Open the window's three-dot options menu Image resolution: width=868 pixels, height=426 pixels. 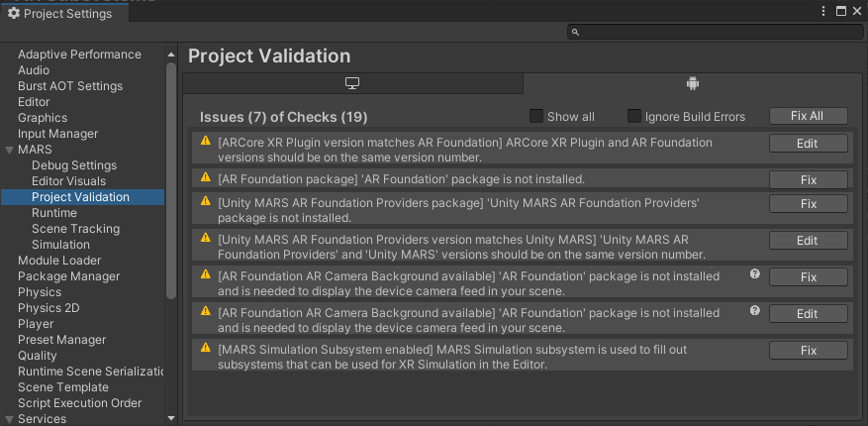point(823,11)
